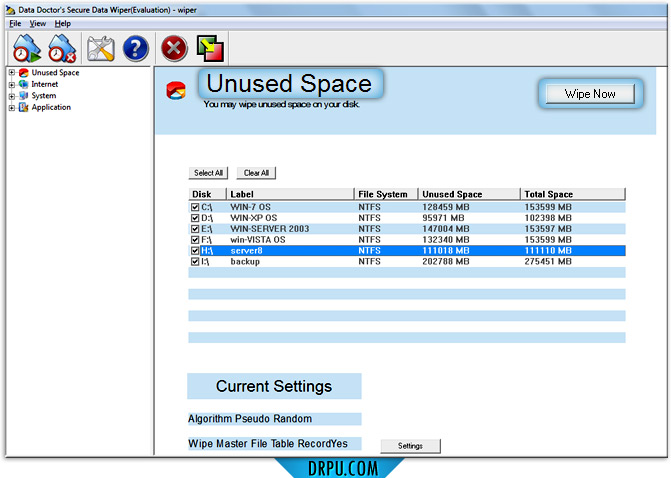Screen dimensions: 671x478
Task: Click Wipe Master File Table Record text
Action: pos(268,444)
